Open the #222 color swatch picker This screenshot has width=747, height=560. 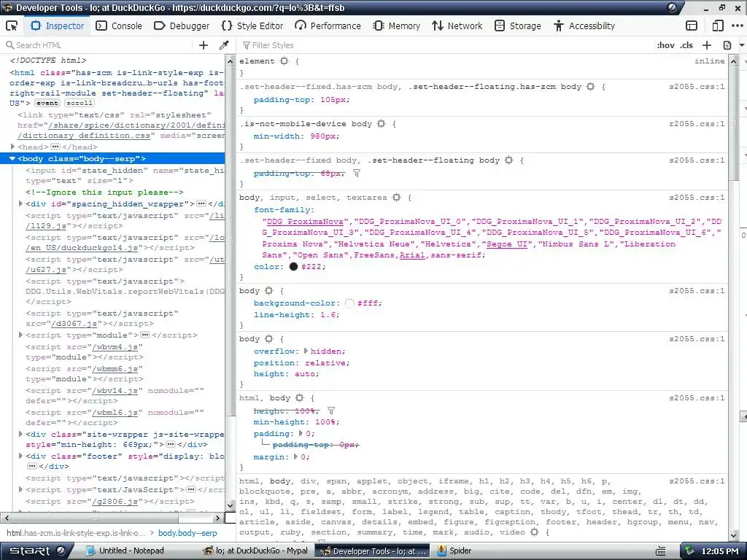click(293, 267)
